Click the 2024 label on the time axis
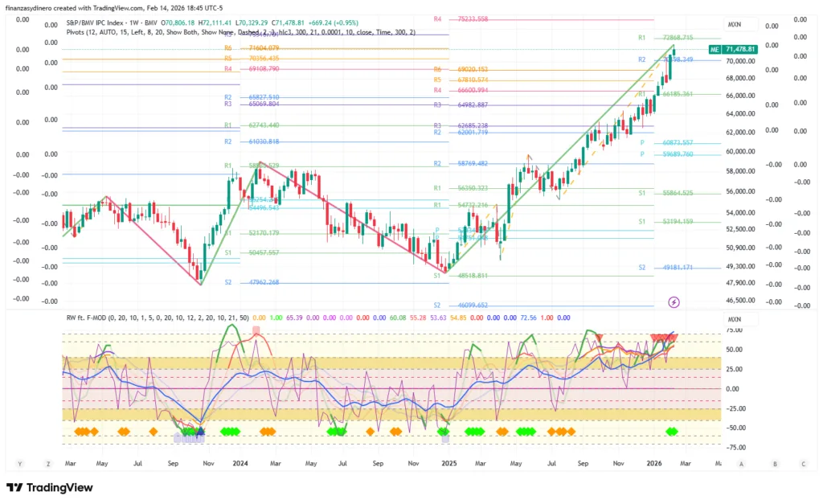823x504 pixels. pyautogui.click(x=239, y=464)
